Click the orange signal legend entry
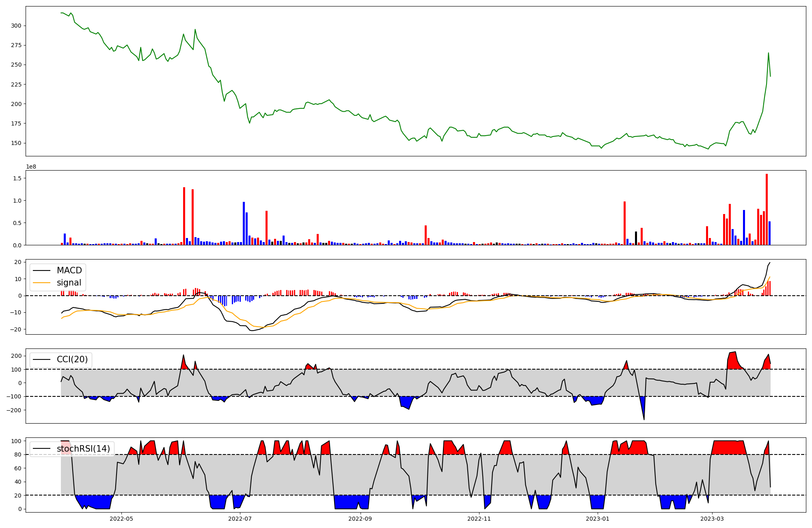This screenshot has height=528, width=812. pyautogui.click(x=69, y=283)
